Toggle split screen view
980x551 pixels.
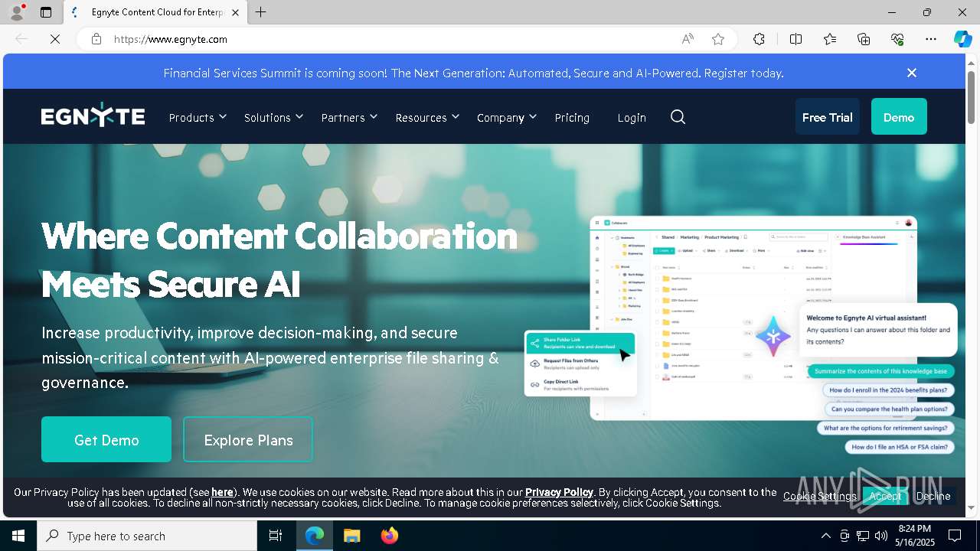click(795, 39)
